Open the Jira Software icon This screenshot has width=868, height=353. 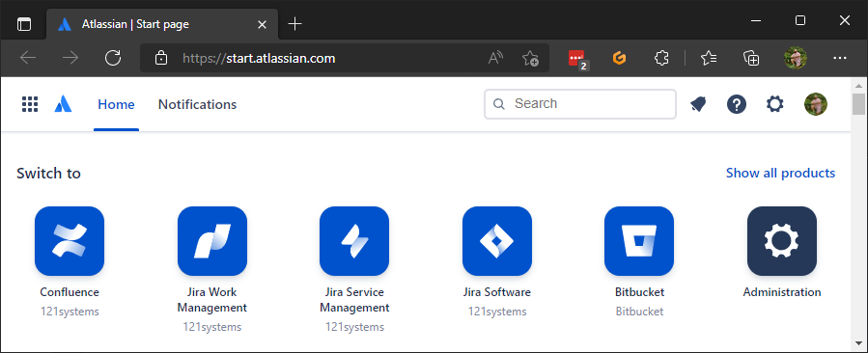tap(497, 241)
